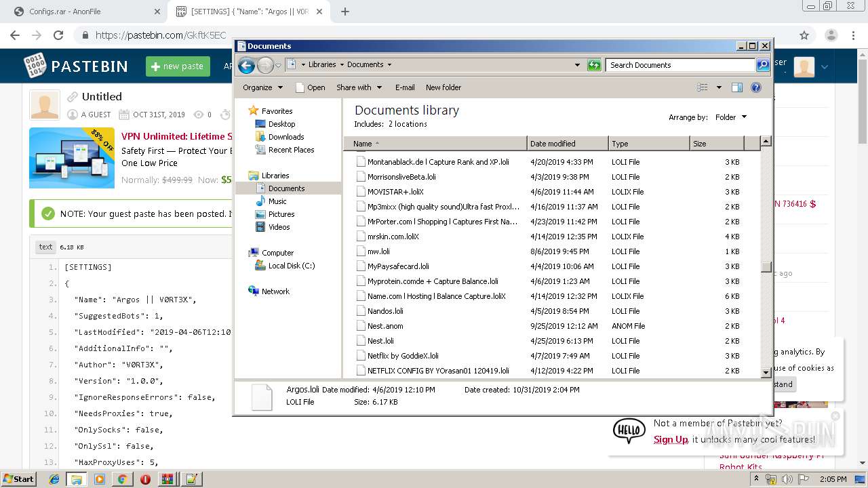
Task: Click the file list vertical scrollbar thumb
Action: (x=766, y=266)
